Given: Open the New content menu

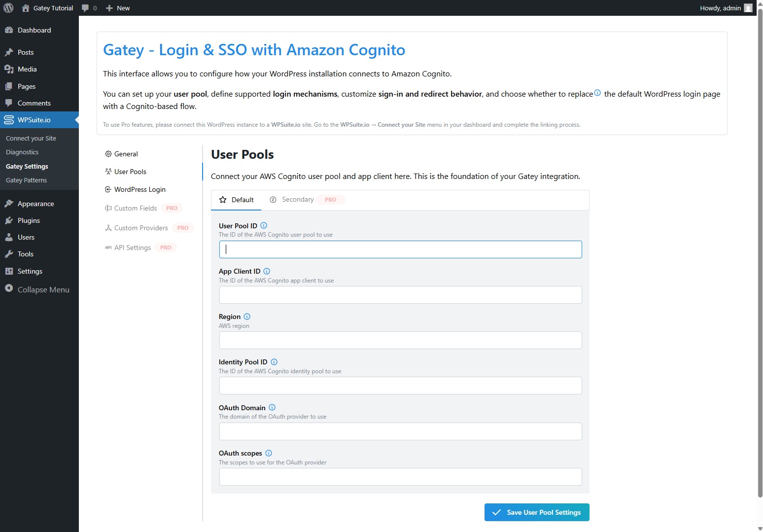Looking at the screenshot, I should pos(118,8).
